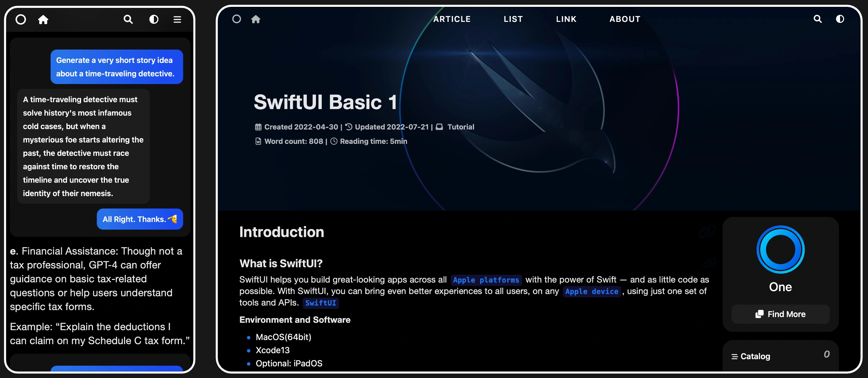Viewport: 868px width, 378px height.
Task: Go to the ABOUT page
Action: tap(625, 19)
